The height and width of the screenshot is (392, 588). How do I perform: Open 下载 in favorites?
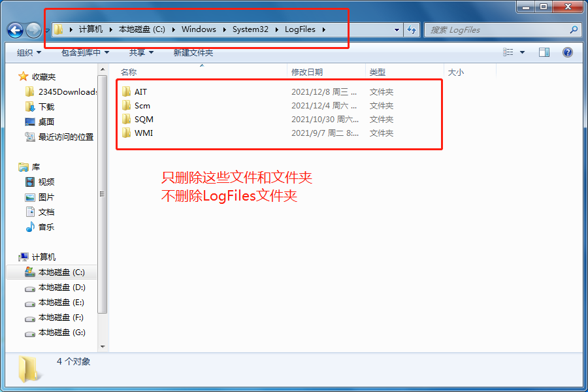(40, 106)
